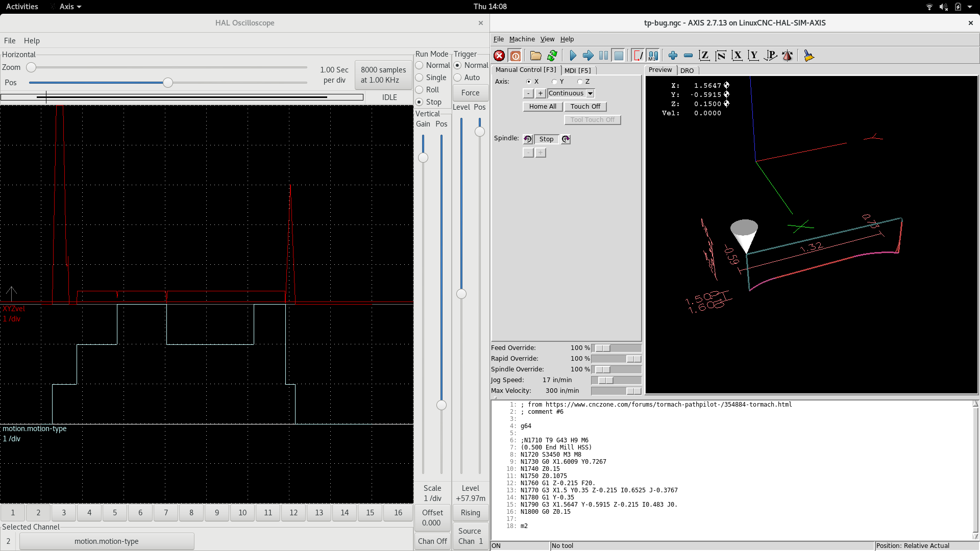Switch to the MDI [F5] tab
980x551 pixels.
577,70
